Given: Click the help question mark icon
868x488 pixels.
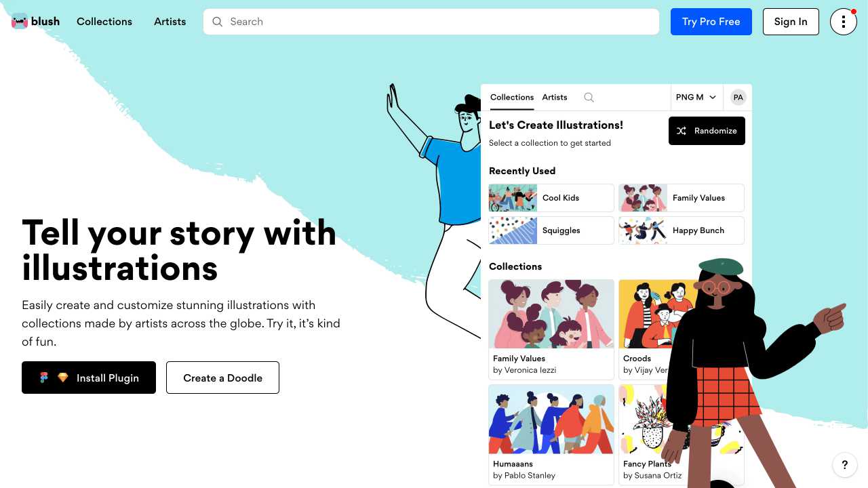Looking at the screenshot, I should point(845,465).
